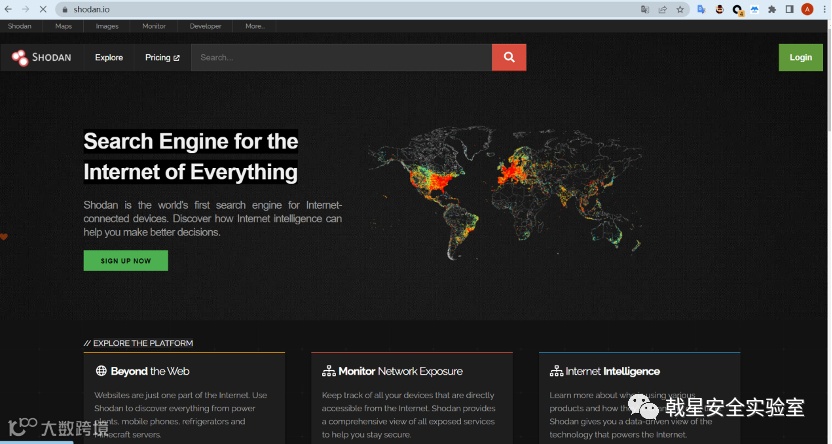Click the lock icon in address bar
Image resolution: width=832 pixels, height=444 pixels.
point(65,10)
